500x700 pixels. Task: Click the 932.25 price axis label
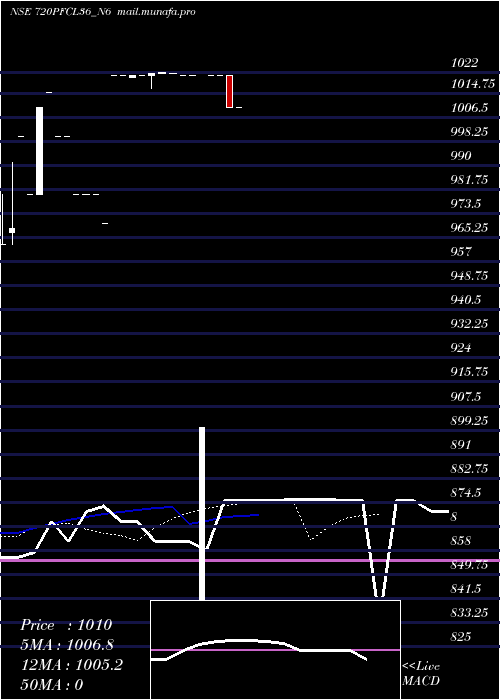tap(469, 324)
